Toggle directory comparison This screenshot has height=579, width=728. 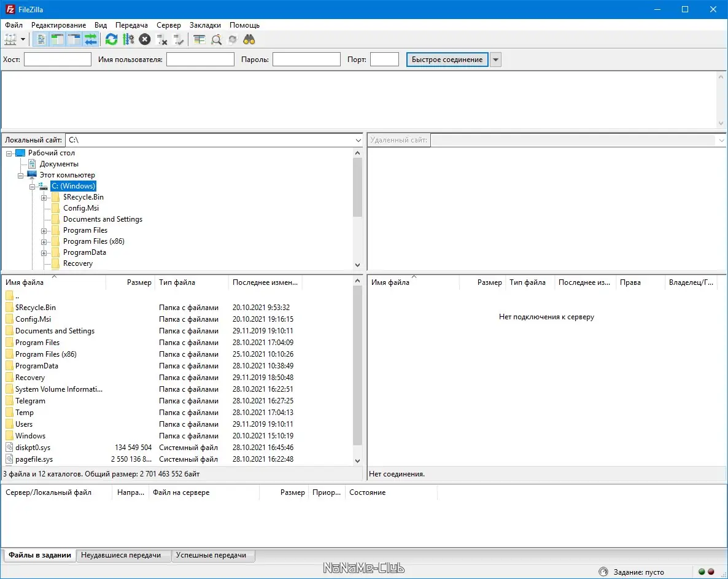[x=216, y=40]
